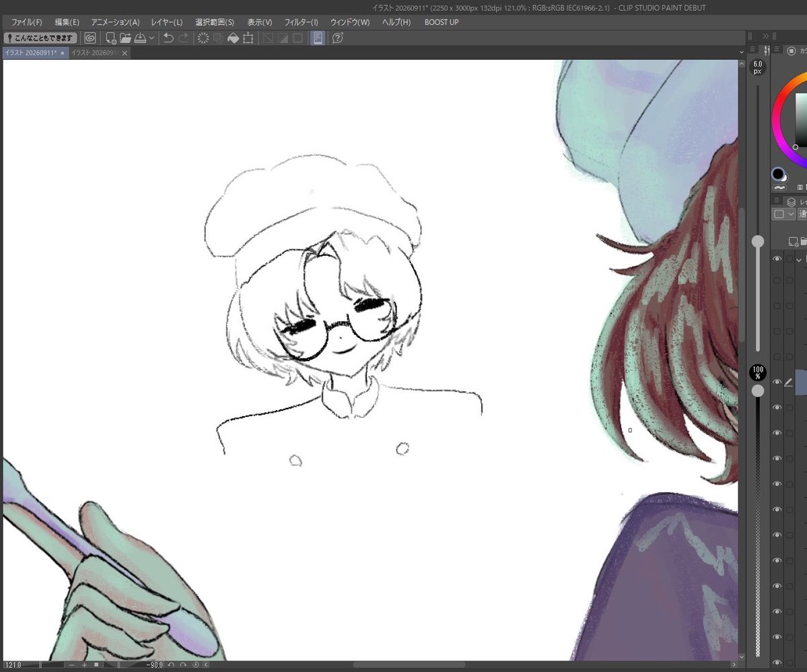Screen dimensions: 807x672
Task: Zoom in with plus icon in status bar
Action: tap(84, 665)
